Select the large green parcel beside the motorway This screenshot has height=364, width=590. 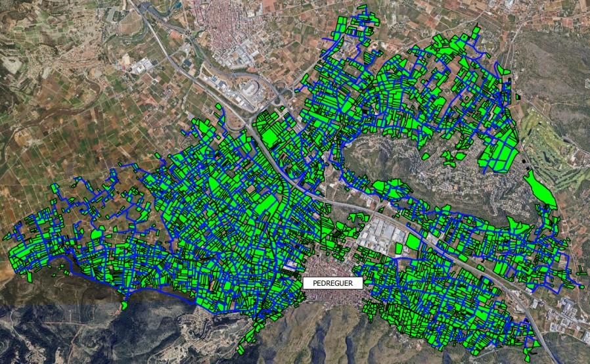pos(270,133)
